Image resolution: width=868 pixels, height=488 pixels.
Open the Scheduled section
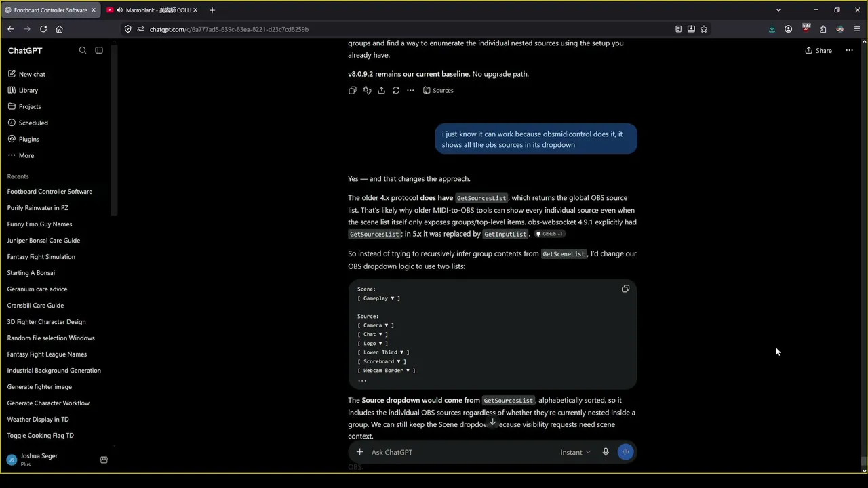[33, 123]
